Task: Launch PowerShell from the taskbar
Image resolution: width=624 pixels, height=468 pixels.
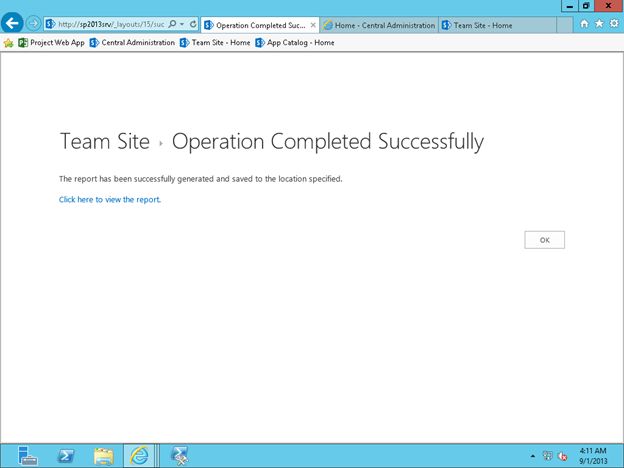Action: (66, 456)
